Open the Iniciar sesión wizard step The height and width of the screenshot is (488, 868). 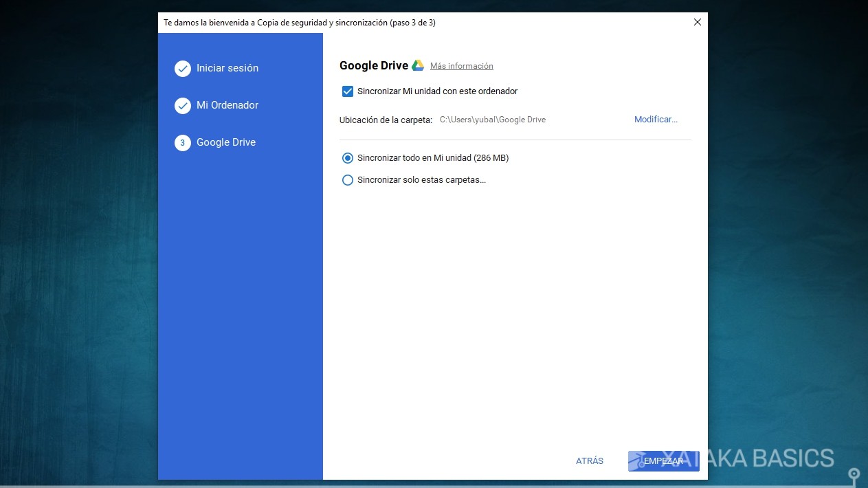pos(227,68)
